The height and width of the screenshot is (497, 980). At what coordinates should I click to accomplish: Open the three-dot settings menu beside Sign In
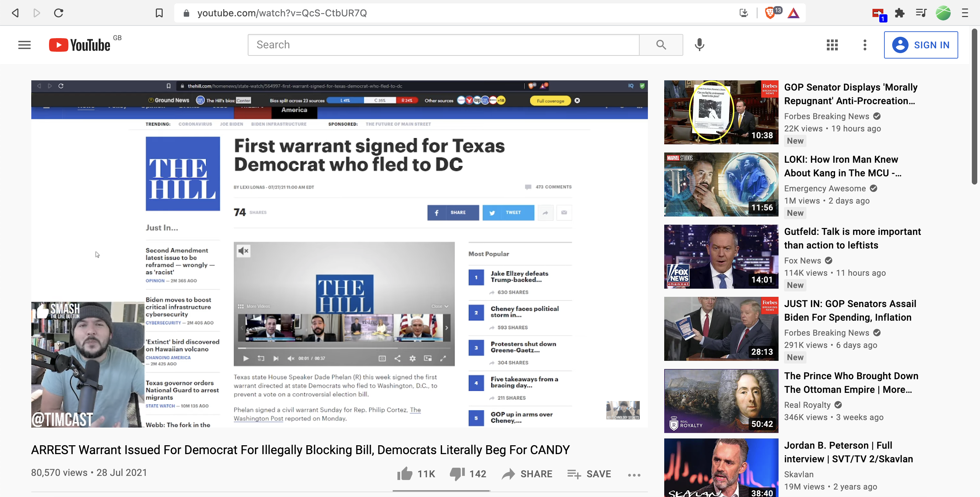click(865, 45)
